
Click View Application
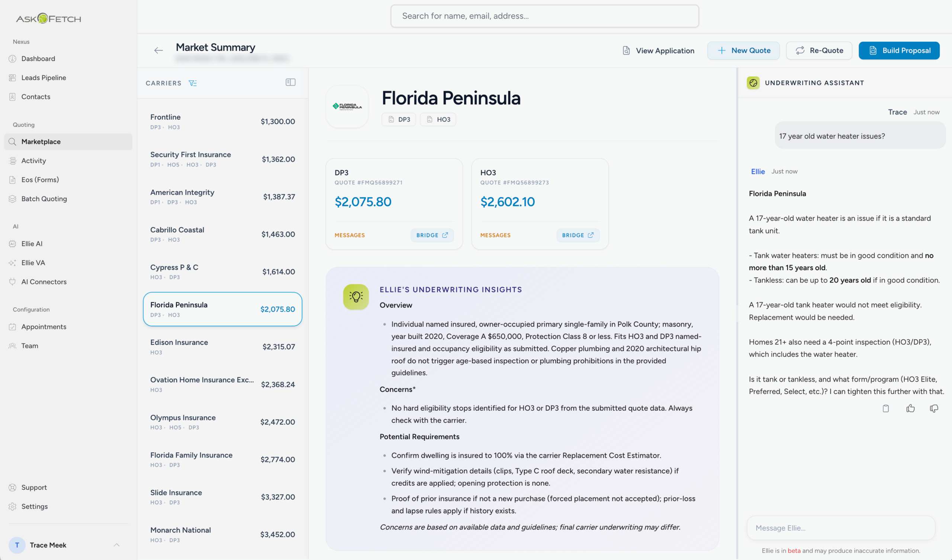click(x=658, y=51)
